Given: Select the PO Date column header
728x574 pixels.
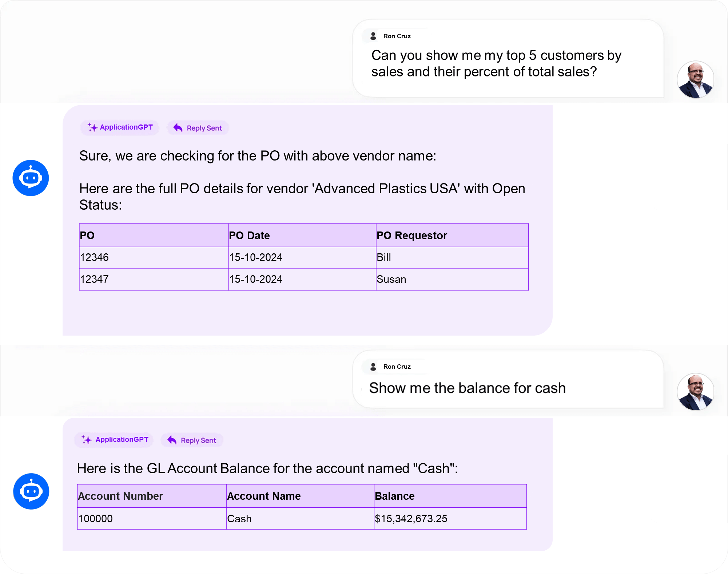Looking at the screenshot, I should click(250, 235).
